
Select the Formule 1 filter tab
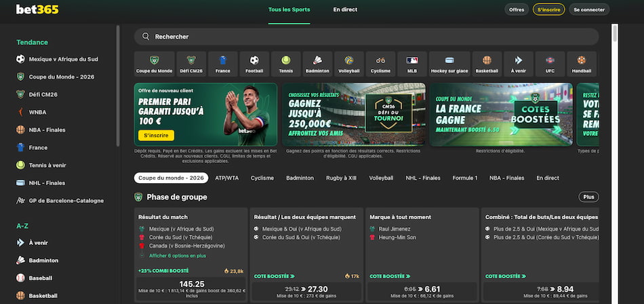(465, 178)
